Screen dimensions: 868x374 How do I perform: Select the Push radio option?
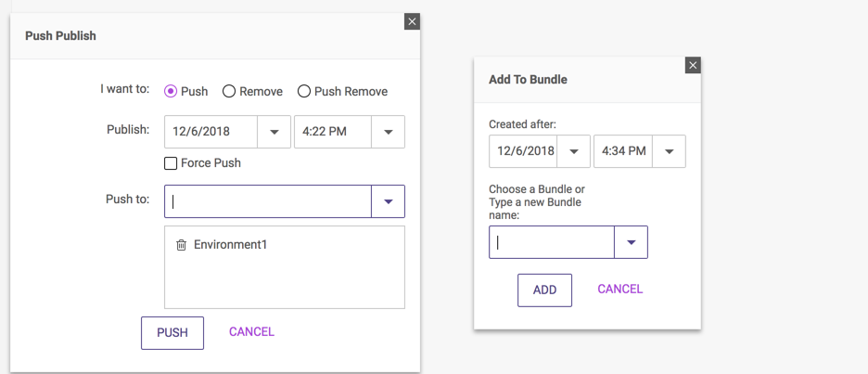pos(171,92)
